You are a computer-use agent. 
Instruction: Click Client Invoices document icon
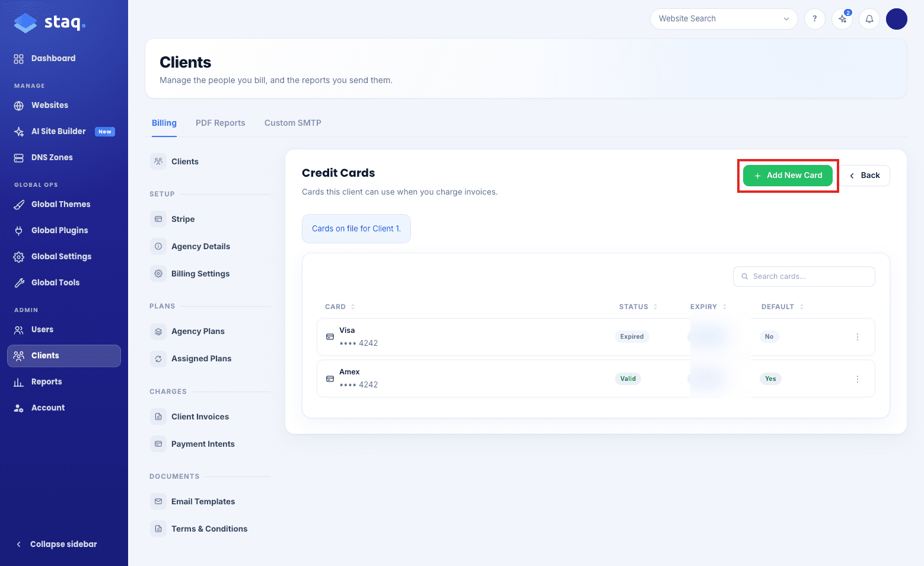click(158, 416)
